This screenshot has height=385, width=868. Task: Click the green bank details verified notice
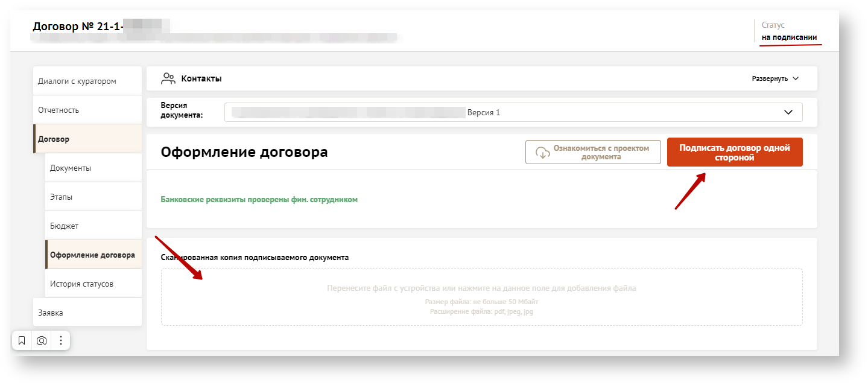tap(259, 199)
